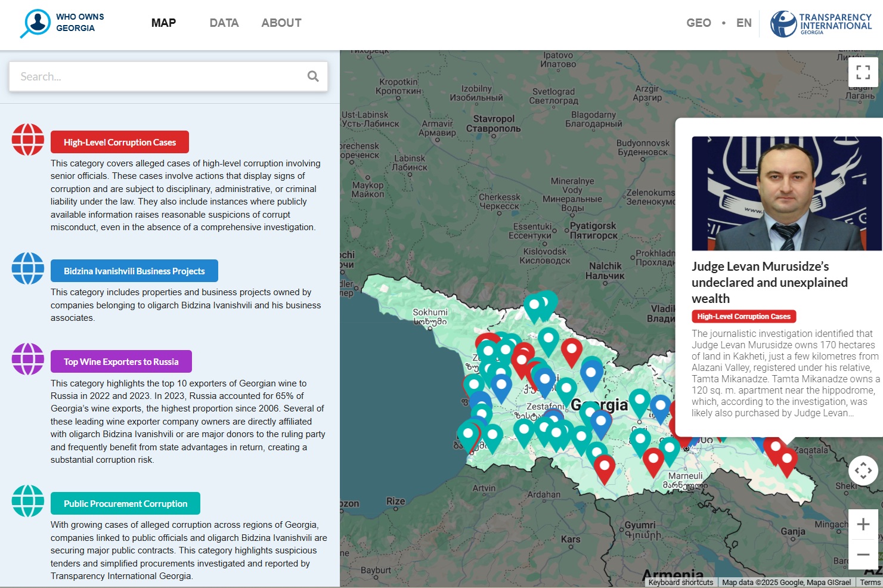This screenshot has height=588, width=883.
Task: Click the blue globe category icon
Action: pyautogui.click(x=28, y=268)
